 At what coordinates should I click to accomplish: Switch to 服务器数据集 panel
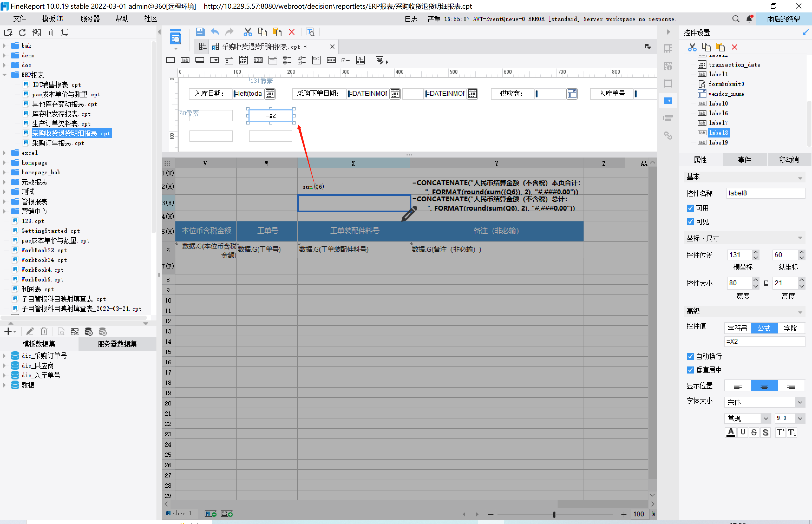pos(117,344)
